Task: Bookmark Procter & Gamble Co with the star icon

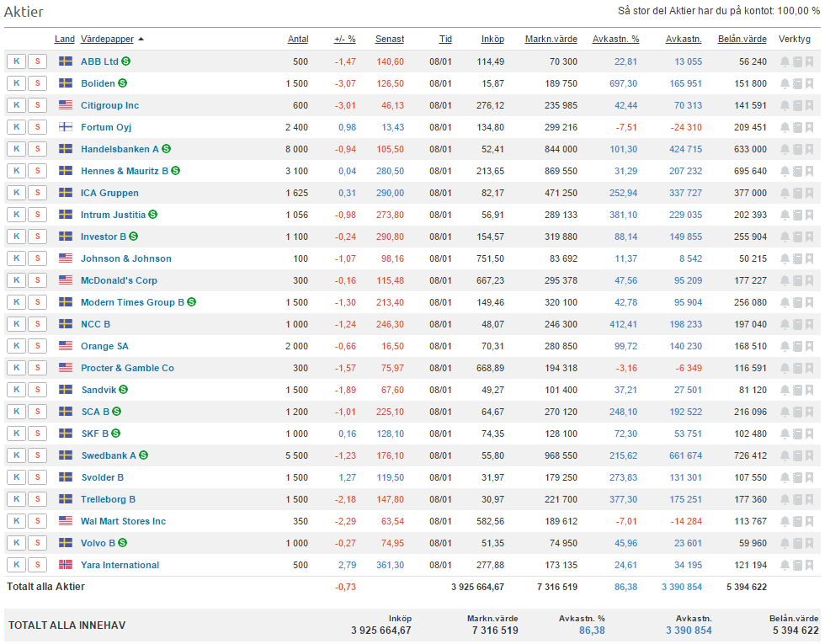Action: pos(809,368)
